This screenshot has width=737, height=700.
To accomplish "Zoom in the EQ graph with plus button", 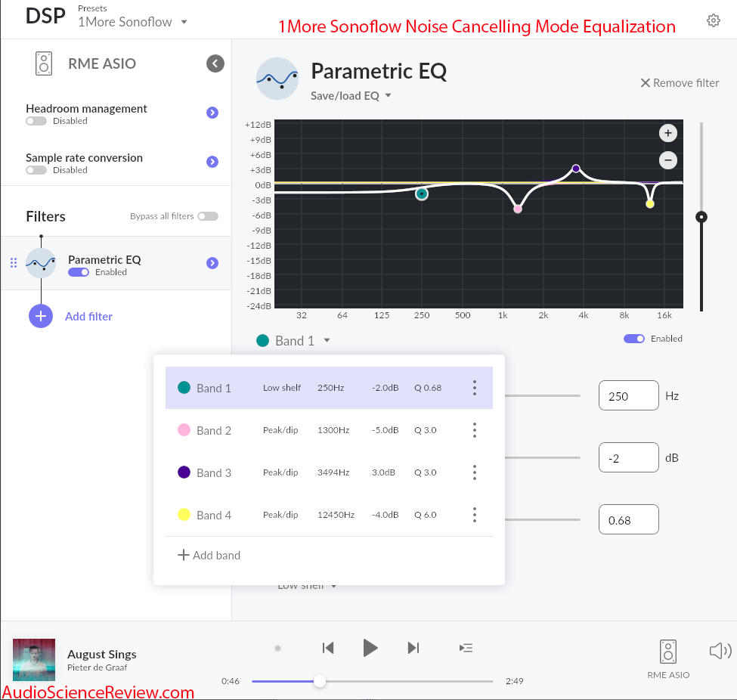I will 668,133.
